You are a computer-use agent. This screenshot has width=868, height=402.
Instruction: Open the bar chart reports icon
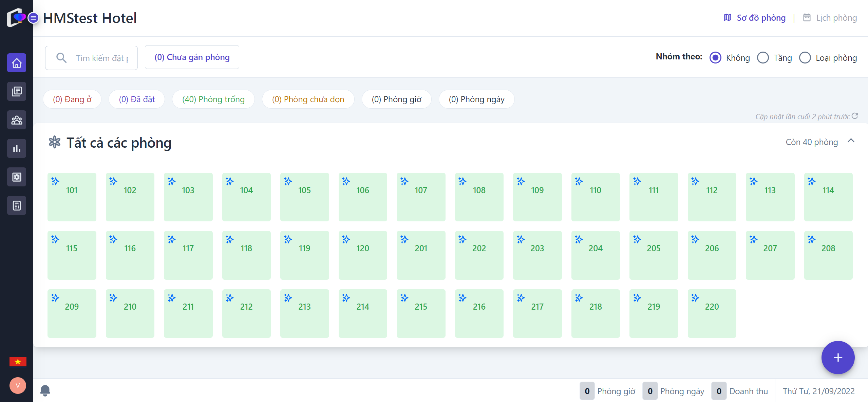(x=17, y=148)
